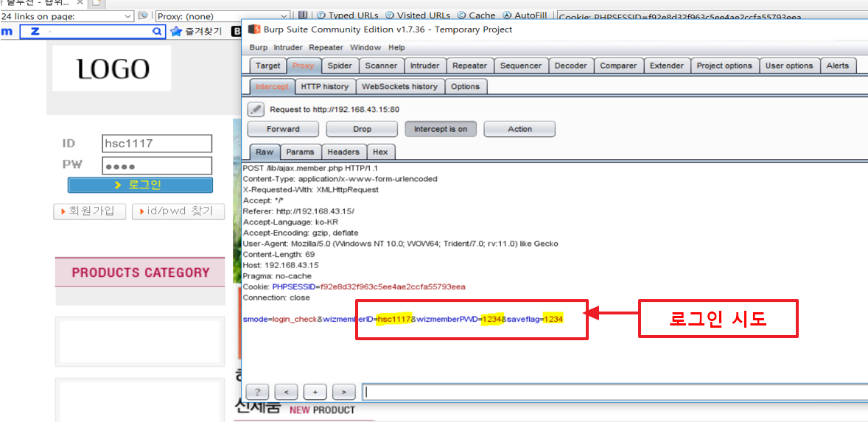The image size is (868, 433).
Task: Click the browser search box with Z
Action: pyautogui.click(x=92, y=32)
